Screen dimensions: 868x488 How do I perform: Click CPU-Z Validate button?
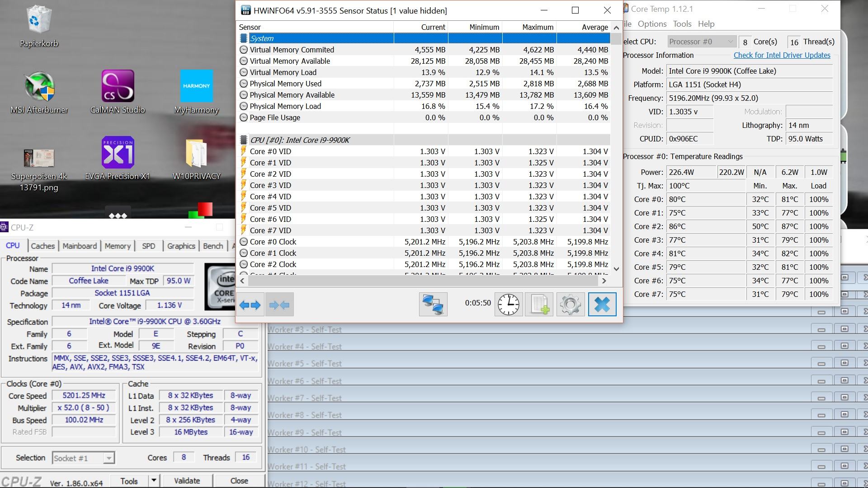187,481
